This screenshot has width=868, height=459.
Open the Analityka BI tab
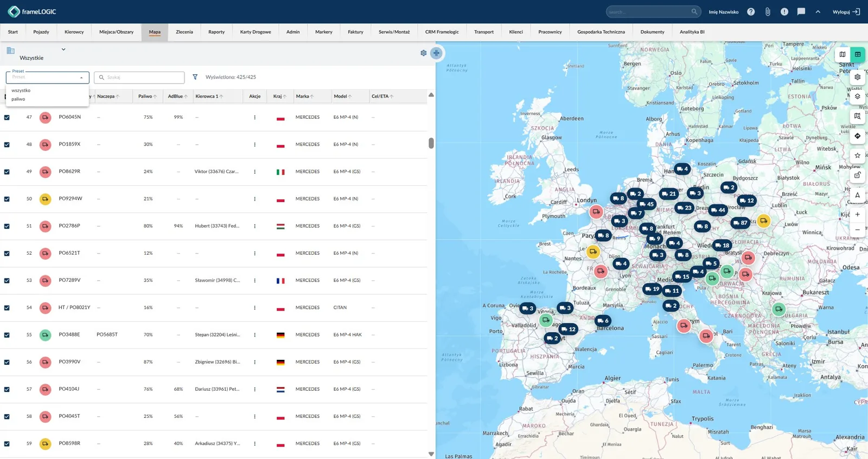point(692,32)
